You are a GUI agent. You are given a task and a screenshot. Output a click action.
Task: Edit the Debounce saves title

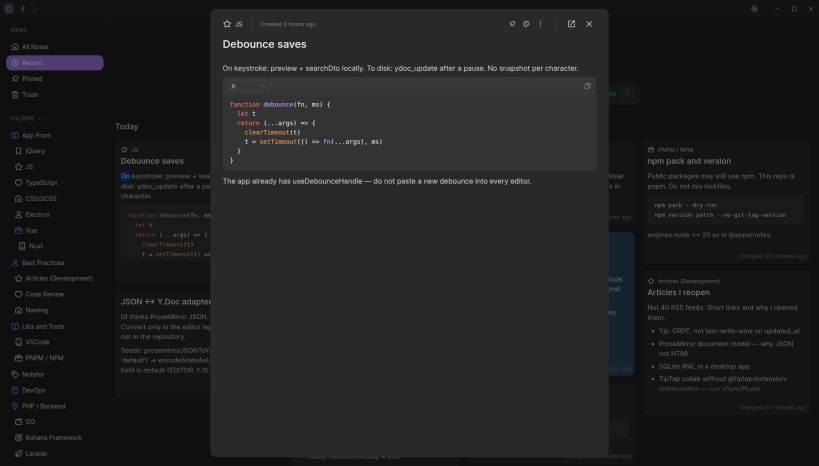[264, 44]
